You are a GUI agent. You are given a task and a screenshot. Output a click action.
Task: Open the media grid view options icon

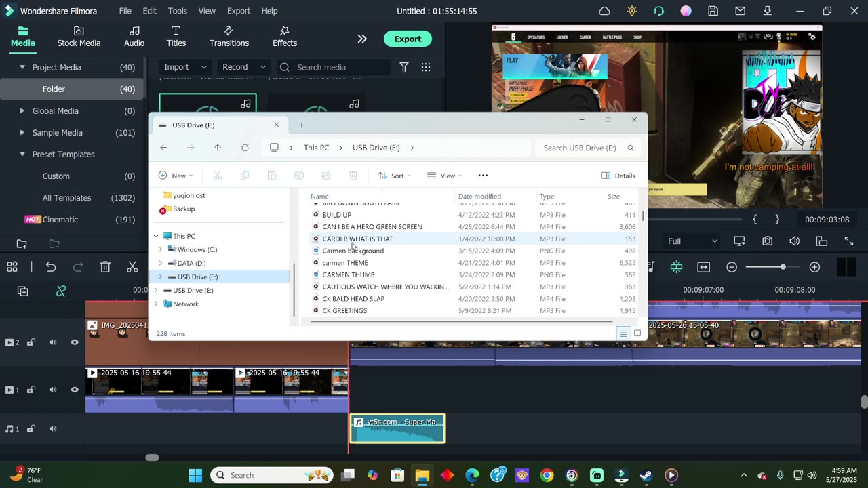pyautogui.click(x=426, y=67)
